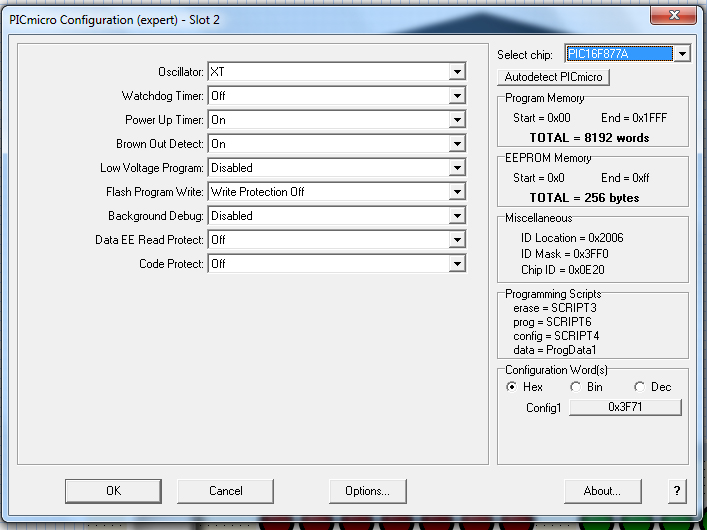This screenshot has width=707, height=530.
Task: Open the Select chip combo box PIC16F877A
Action: click(627, 54)
